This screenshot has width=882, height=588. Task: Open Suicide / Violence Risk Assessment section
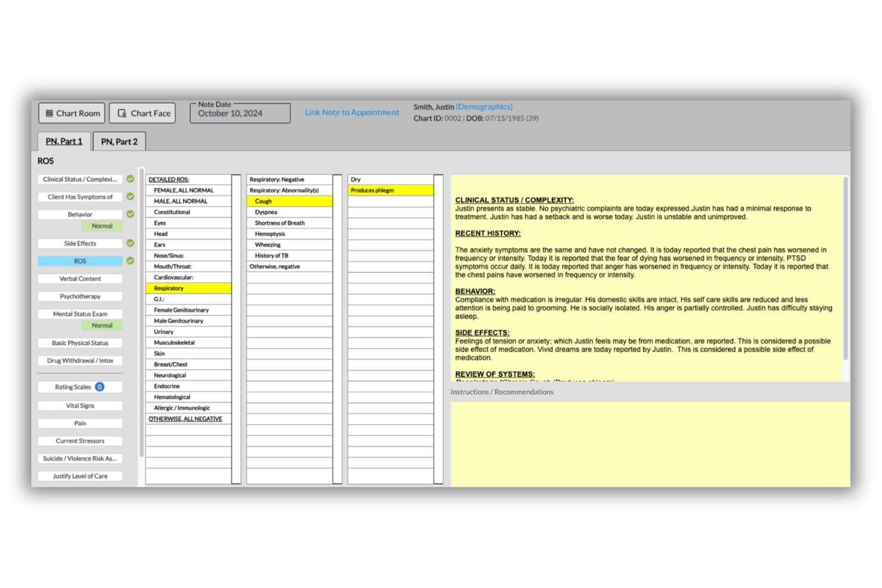tap(80, 458)
